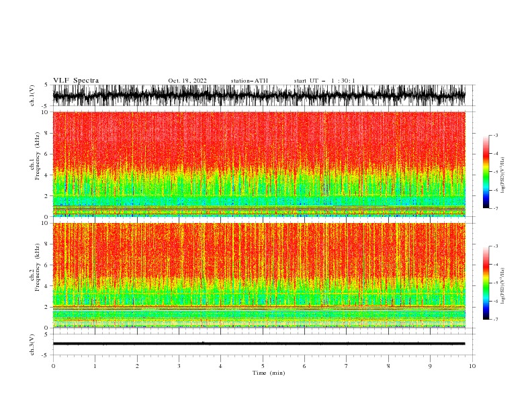
Task: Select the date text "Oct. 18, 2022"
Action: click(187, 81)
